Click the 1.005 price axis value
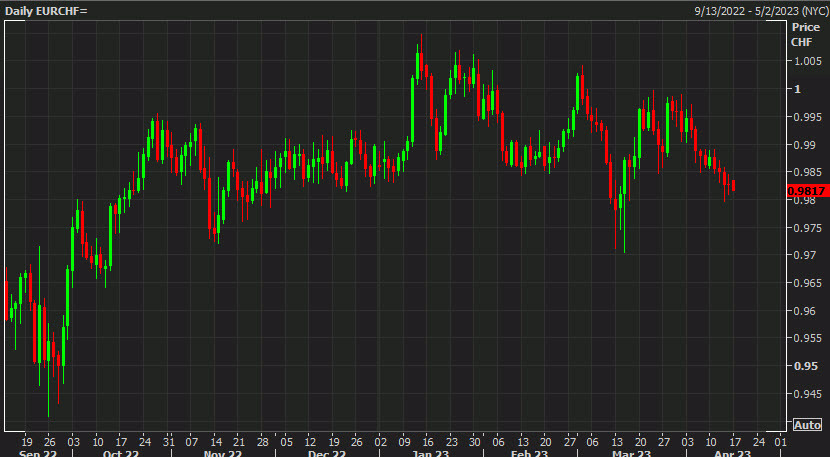The height and width of the screenshot is (457, 830). [x=808, y=61]
